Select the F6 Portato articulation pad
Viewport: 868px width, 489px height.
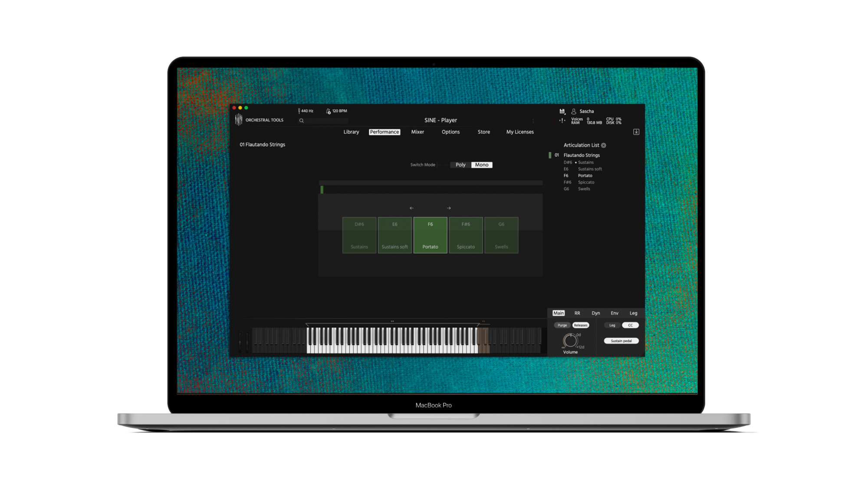(x=430, y=235)
